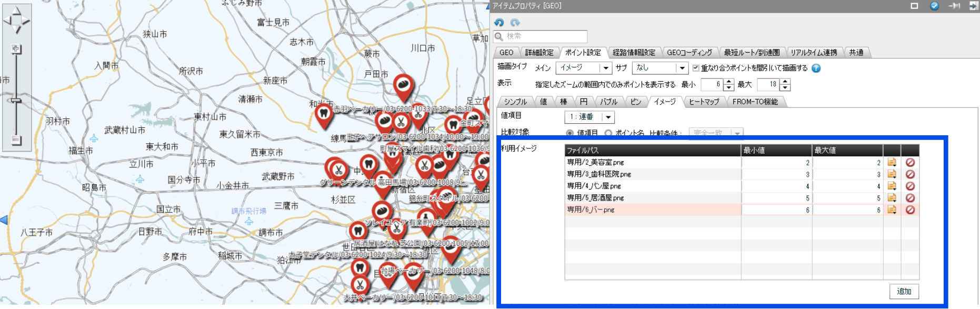The height and width of the screenshot is (309, 980).
Task: Delete the 専用/6_バー.png row
Action: coord(910,210)
